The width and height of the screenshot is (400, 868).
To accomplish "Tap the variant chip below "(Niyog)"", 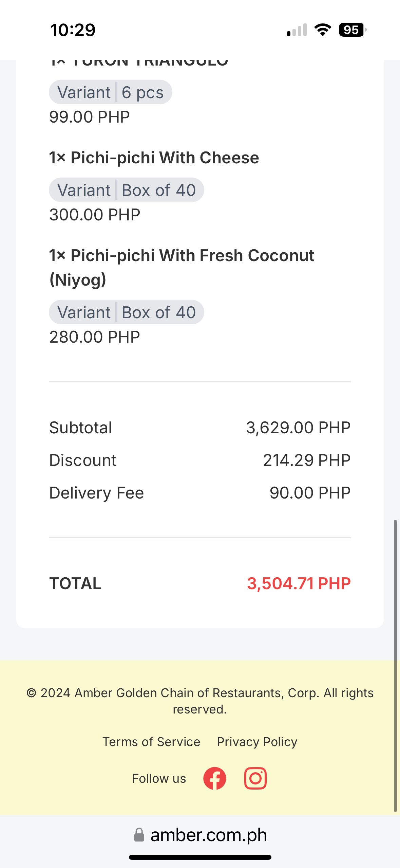I will [x=126, y=312].
